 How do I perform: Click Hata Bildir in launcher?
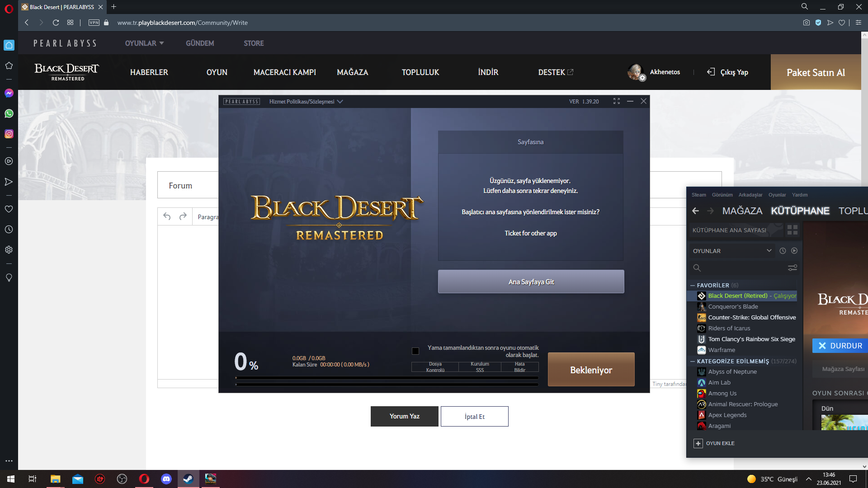point(520,367)
